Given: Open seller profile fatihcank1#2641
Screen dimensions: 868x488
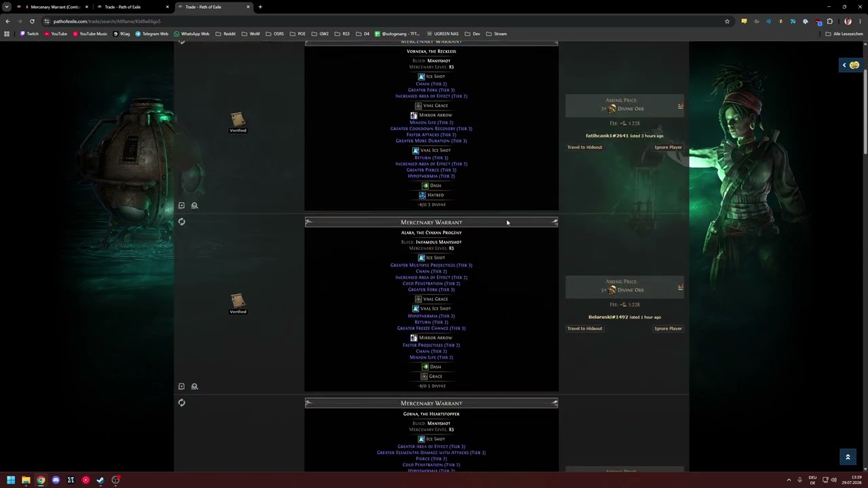Looking at the screenshot, I should [x=607, y=136].
